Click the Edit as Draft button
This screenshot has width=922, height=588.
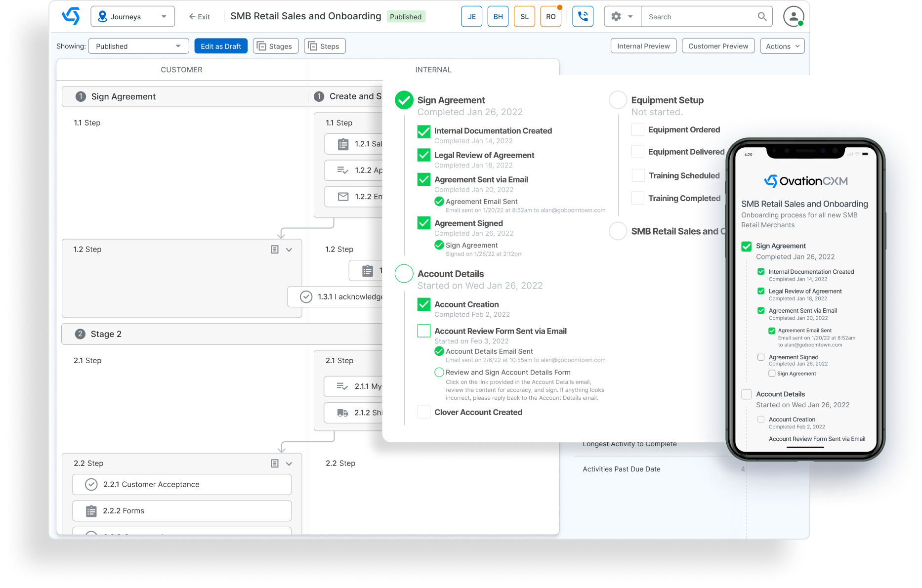tap(221, 46)
